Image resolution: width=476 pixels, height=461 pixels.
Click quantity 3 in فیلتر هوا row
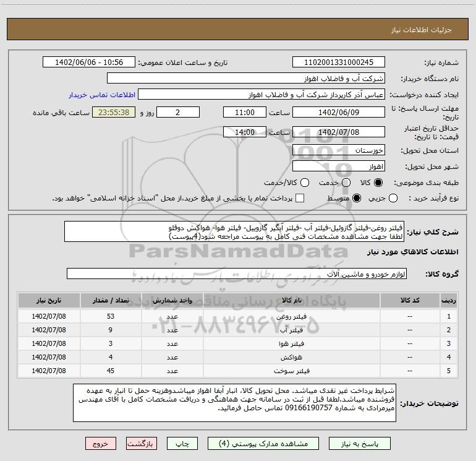111,343
